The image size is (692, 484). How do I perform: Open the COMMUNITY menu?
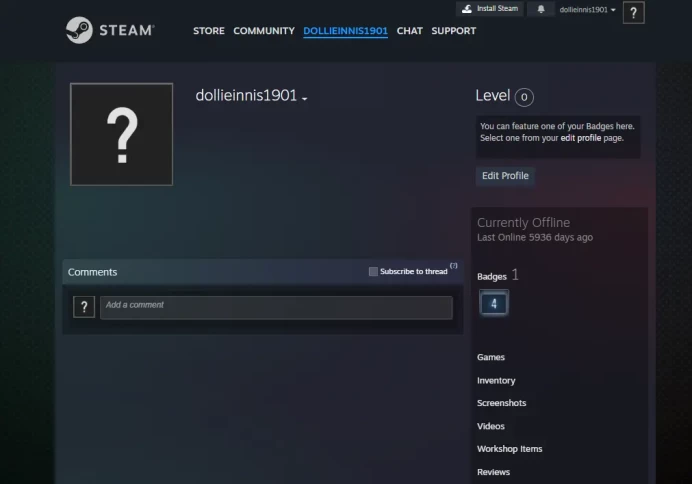pyautogui.click(x=264, y=31)
